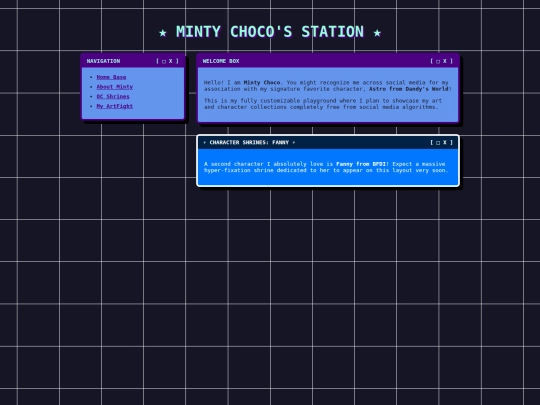Image resolution: width=540 pixels, height=405 pixels.
Task: Close the Character Shrines: Fanny window
Action: tap(445, 142)
